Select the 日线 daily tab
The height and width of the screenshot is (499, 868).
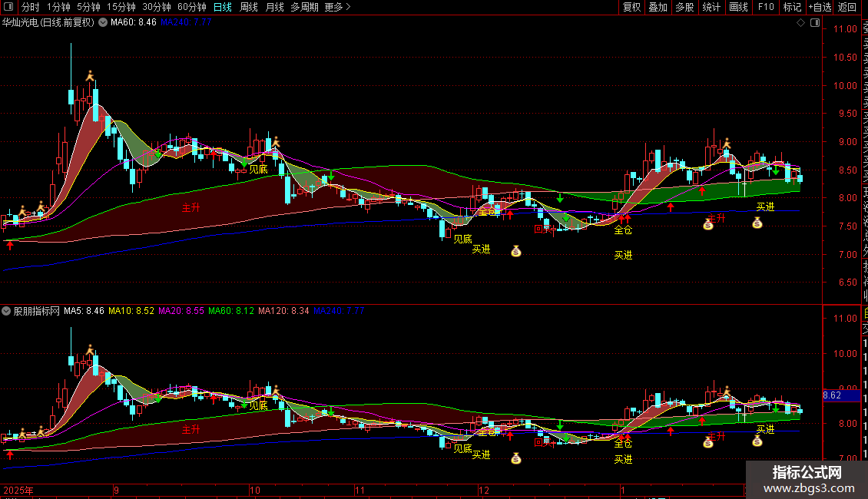tap(223, 7)
